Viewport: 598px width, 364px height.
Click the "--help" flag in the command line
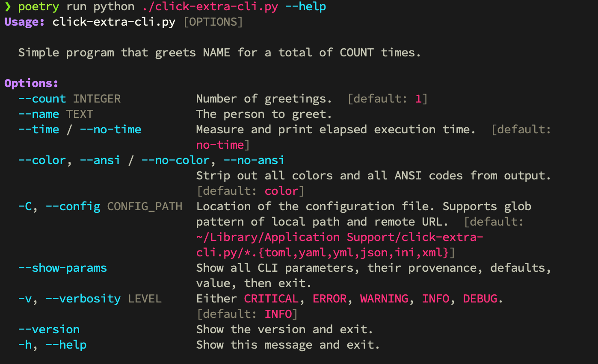tap(305, 6)
